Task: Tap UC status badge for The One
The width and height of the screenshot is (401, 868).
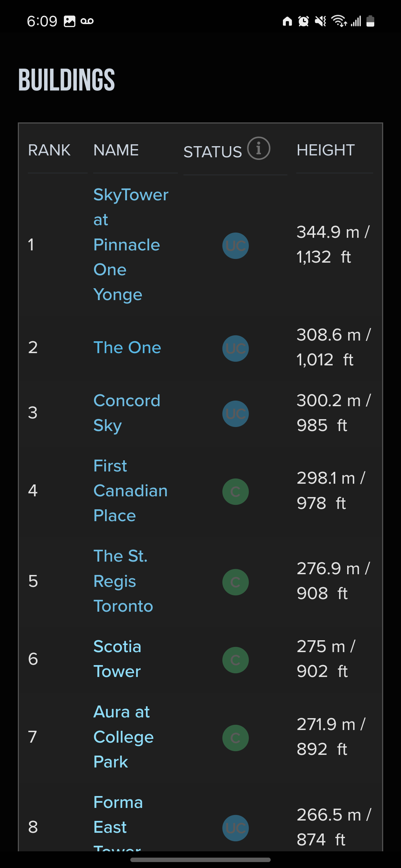Action: [235, 348]
